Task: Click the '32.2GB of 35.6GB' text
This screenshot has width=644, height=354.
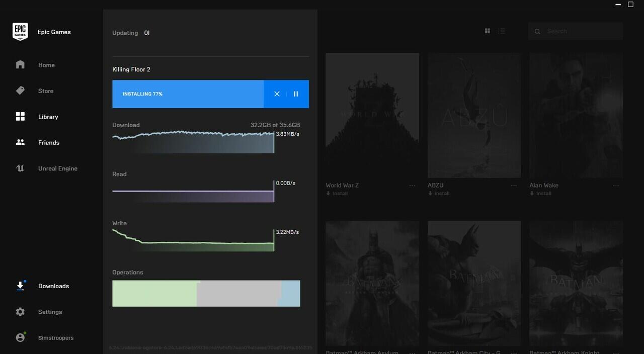Action: pos(275,125)
